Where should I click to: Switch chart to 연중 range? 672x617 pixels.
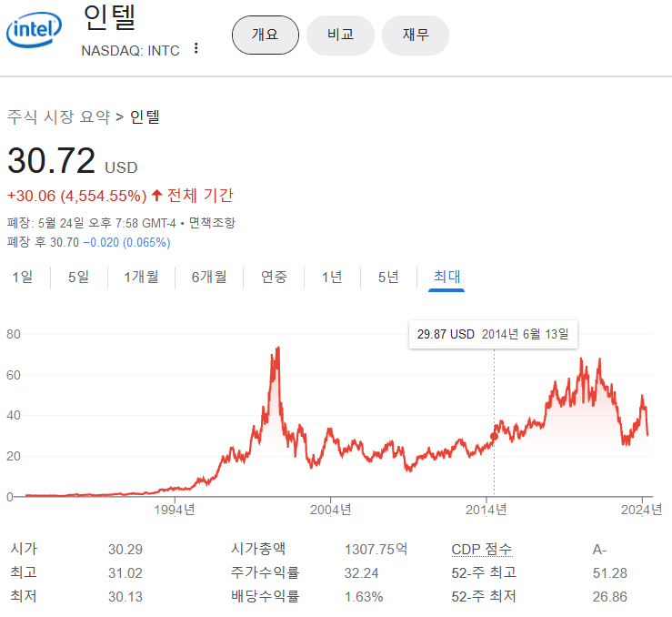point(274,277)
